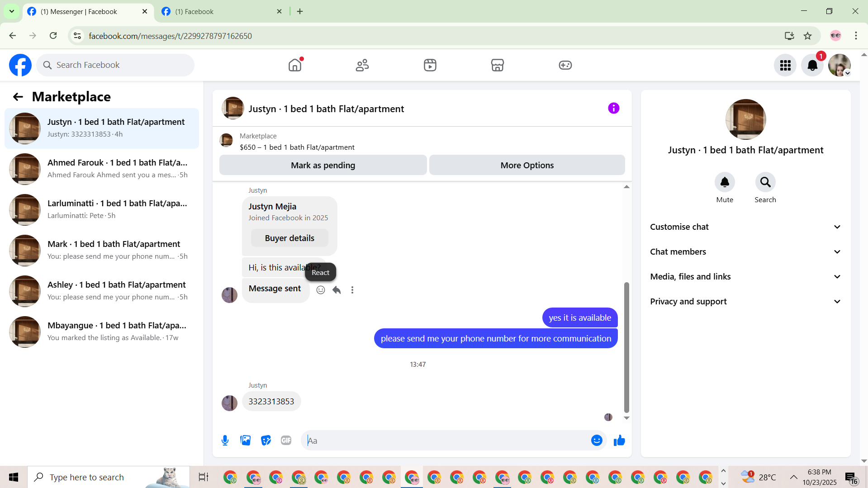Show hidden system tray icons chevron
868x488 pixels.
click(794, 477)
